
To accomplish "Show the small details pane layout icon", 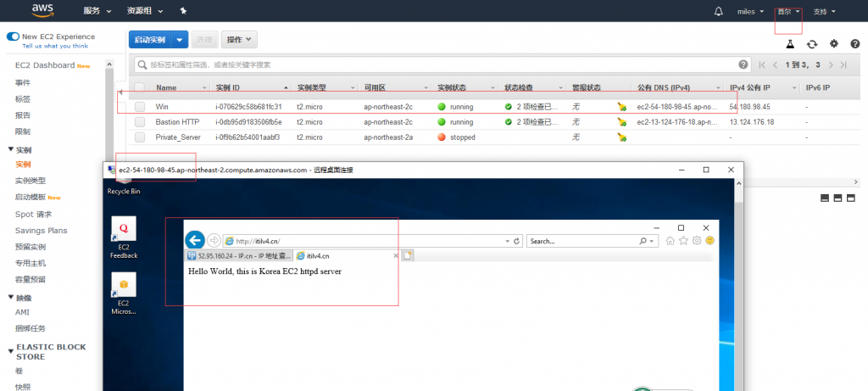I will point(825,198).
